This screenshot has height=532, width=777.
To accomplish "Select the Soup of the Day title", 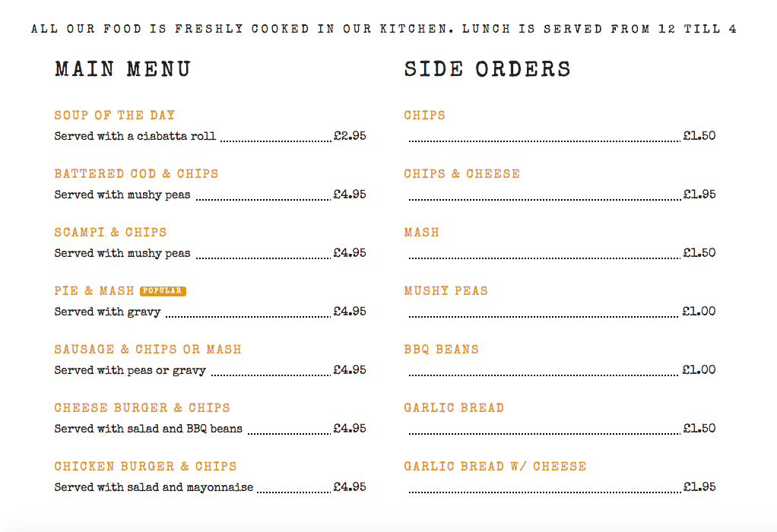I will coord(115,116).
